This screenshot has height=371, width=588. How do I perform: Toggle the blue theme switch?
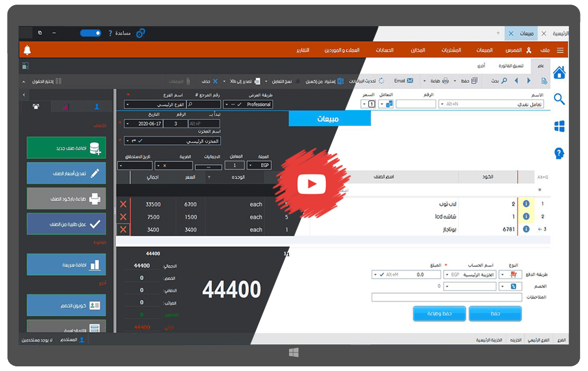(x=91, y=33)
